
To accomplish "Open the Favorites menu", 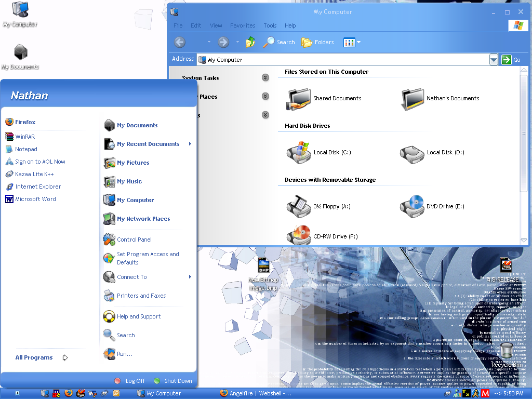I will pos(243,25).
